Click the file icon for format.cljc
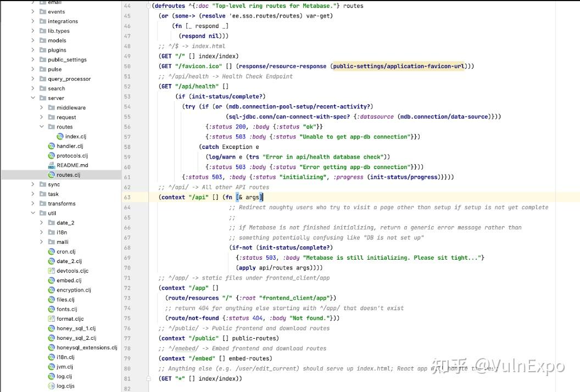 click(x=52, y=318)
